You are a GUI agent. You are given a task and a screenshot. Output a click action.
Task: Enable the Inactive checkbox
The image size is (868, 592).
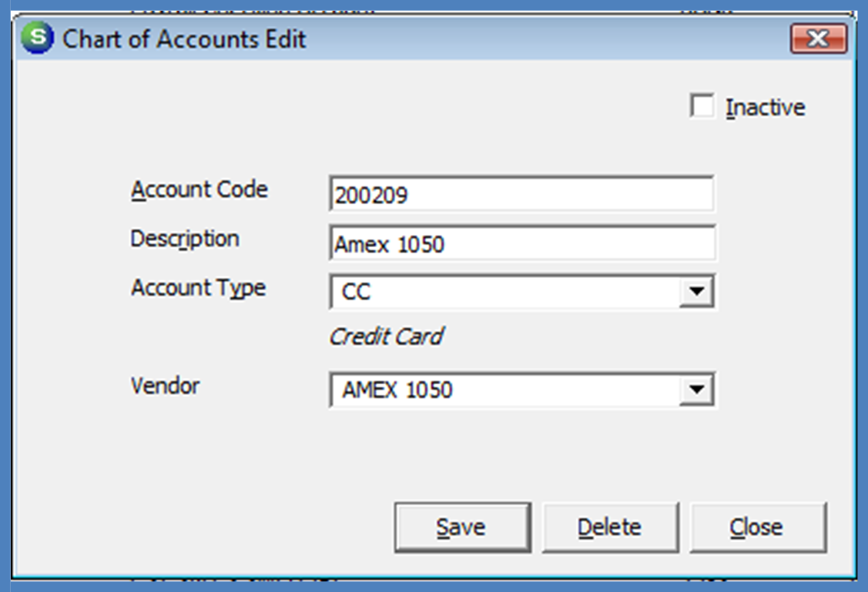(702, 105)
